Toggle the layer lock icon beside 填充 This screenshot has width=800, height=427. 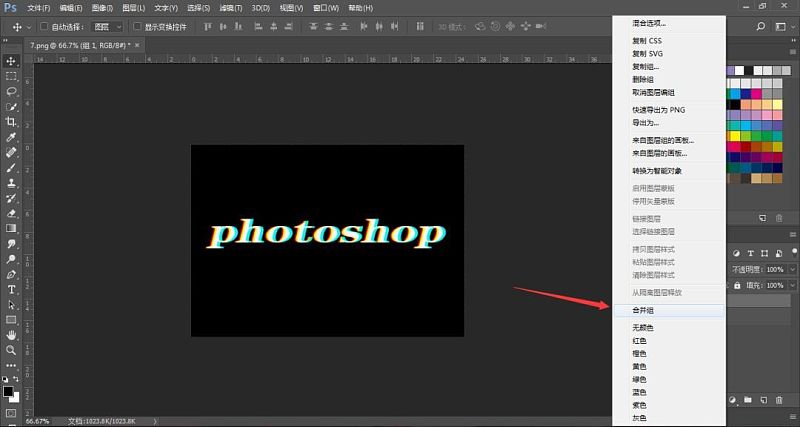[x=737, y=286]
